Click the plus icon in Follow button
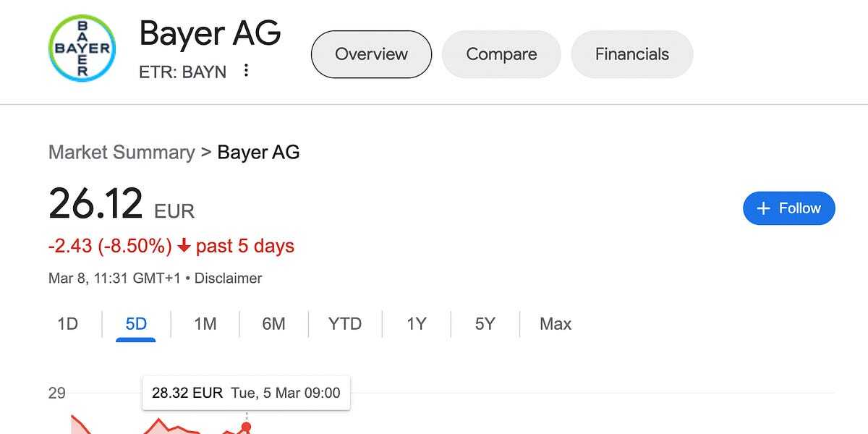The width and height of the screenshot is (868, 434). (x=763, y=208)
